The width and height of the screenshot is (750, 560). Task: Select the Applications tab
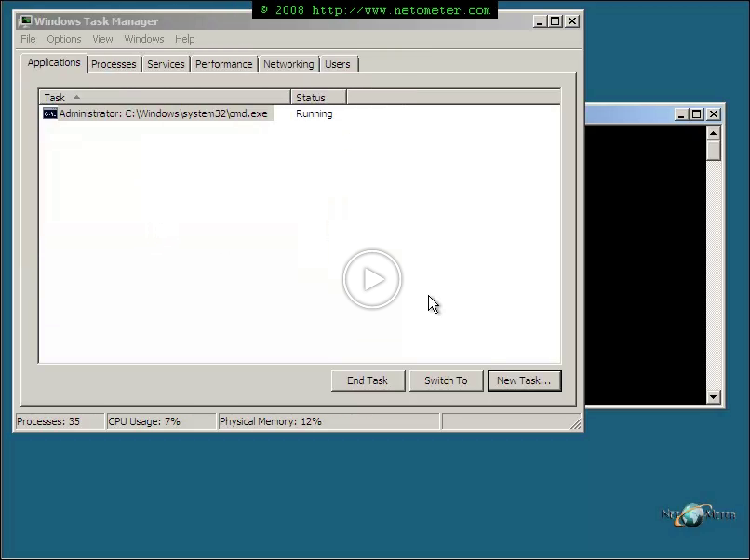pyautogui.click(x=54, y=62)
